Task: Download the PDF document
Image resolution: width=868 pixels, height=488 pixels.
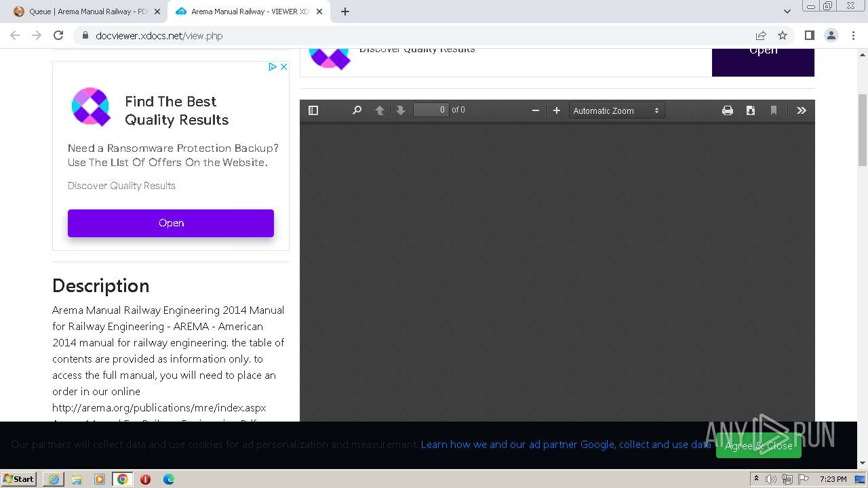Action: 751,110
